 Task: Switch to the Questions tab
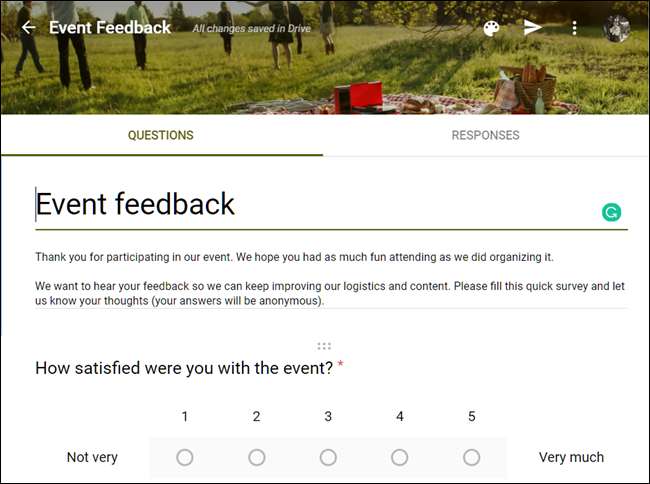tap(161, 135)
